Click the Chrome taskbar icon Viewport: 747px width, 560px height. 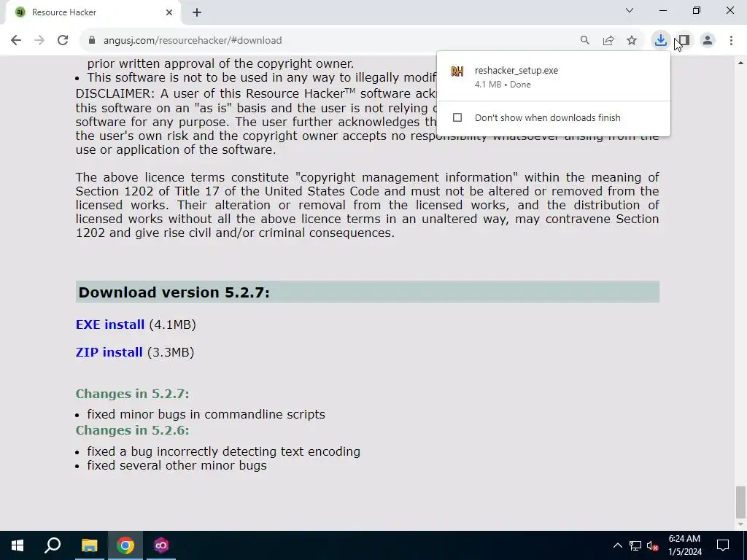125,545
